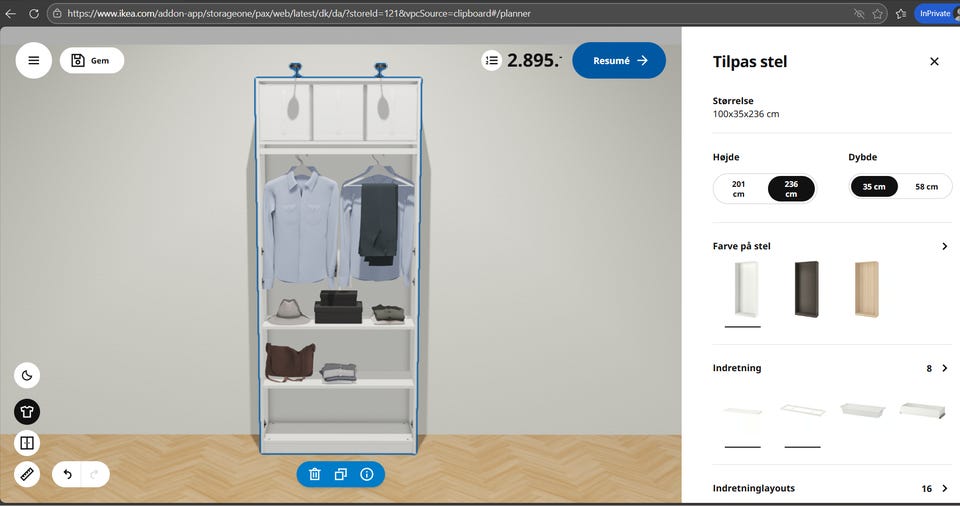Image resolution: width=960 pixels, height=506 pixels.
Task: Click the browser address bar URL
Action: [x=299, y=13]
